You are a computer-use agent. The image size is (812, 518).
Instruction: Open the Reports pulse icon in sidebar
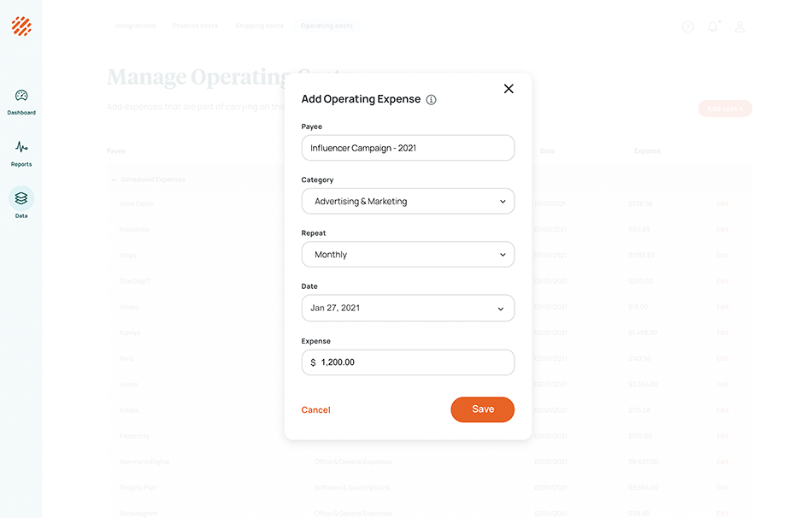coord(21,147)
